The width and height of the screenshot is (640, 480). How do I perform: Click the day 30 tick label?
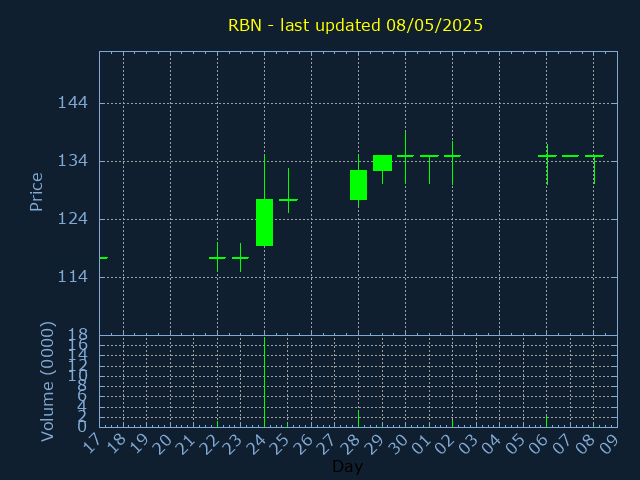398,443
